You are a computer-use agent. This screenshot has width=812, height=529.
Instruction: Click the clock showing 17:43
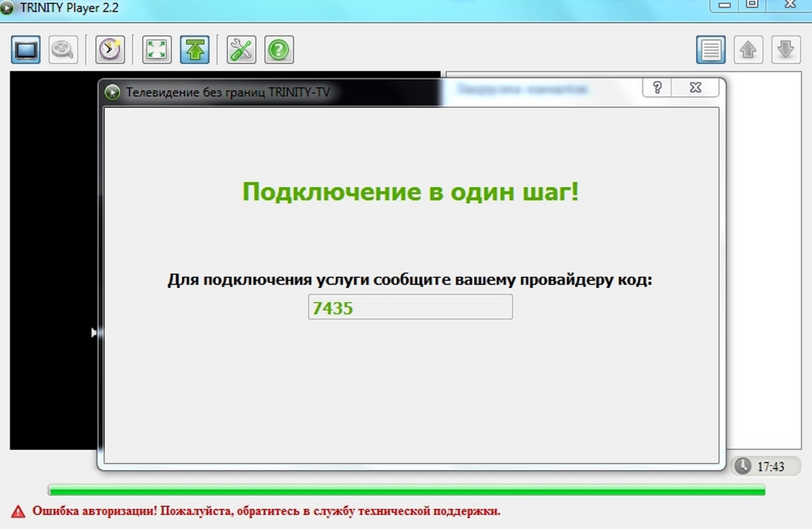(x=766, y=466)
